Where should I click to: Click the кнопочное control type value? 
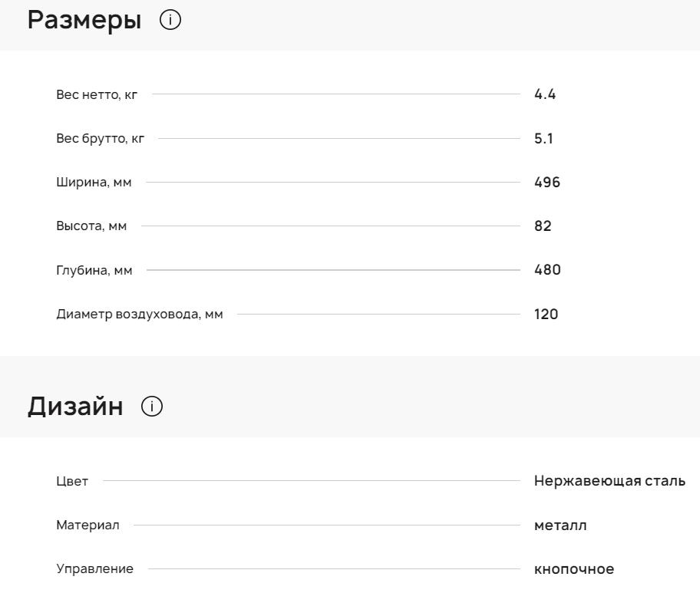[x=574, y=569]
